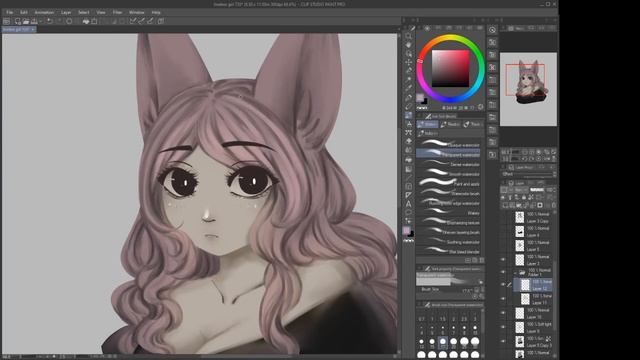Hide Layer 12 with eye icon
This screenshot has height=360, width=640.
click(x=503, y=284)
